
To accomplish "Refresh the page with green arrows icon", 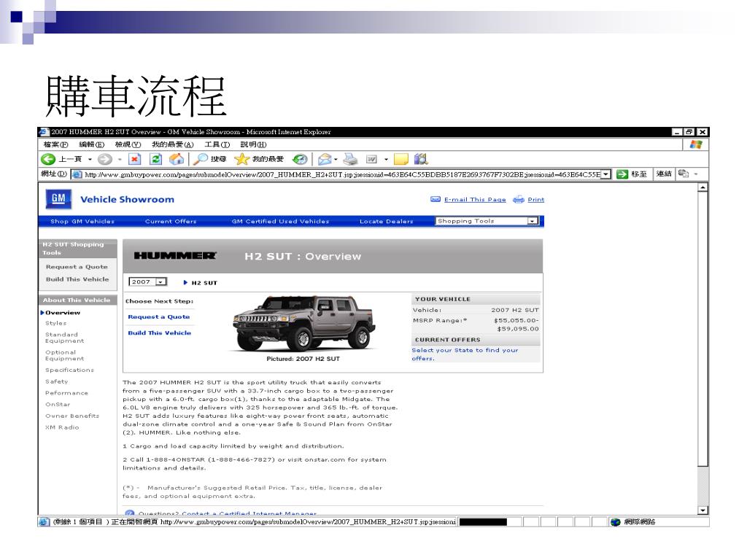I will pos(156,159).
